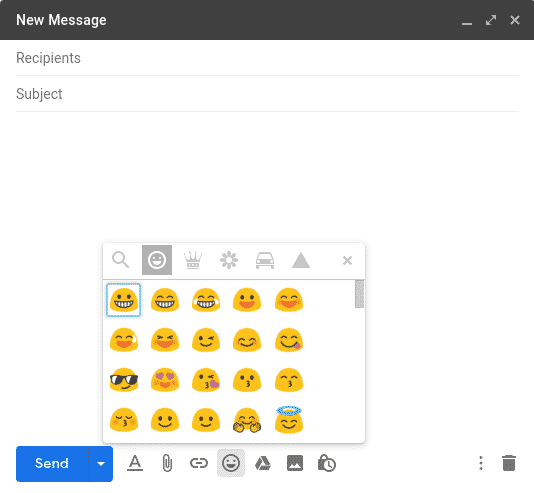Open the formatting options icon
This screenshot has height=493, width=534.
pyautogui.click(x=135, y=463)
